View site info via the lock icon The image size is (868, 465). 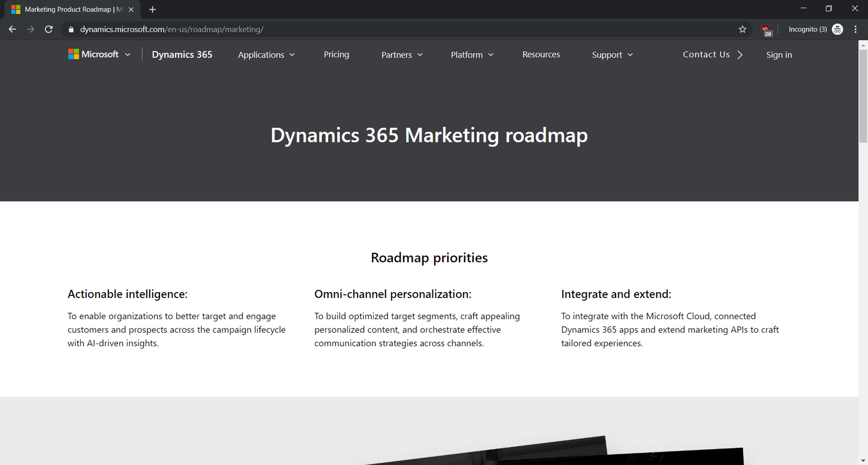pyautogui.click(x=71, y=29)
